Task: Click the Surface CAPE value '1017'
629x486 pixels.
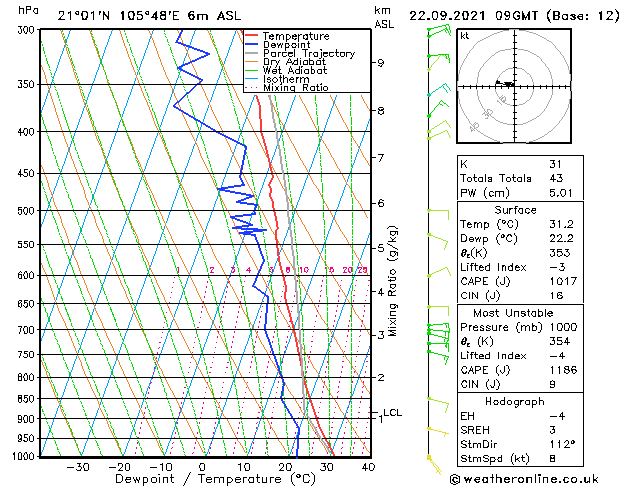Action: pos(563,281)
